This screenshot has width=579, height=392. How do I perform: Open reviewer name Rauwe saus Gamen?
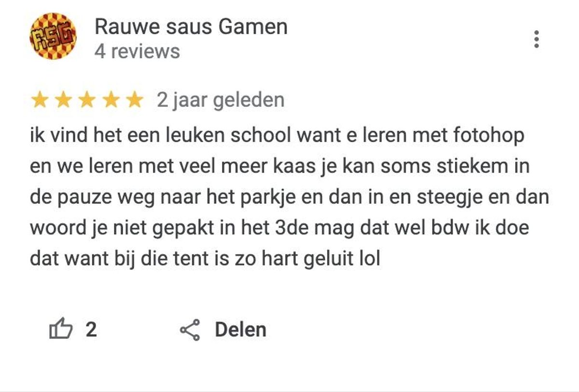pos(191,27)
